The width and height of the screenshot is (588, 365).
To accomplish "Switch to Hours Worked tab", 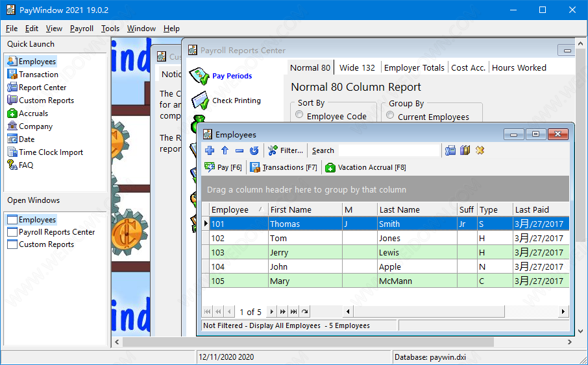I will point(519,68).
